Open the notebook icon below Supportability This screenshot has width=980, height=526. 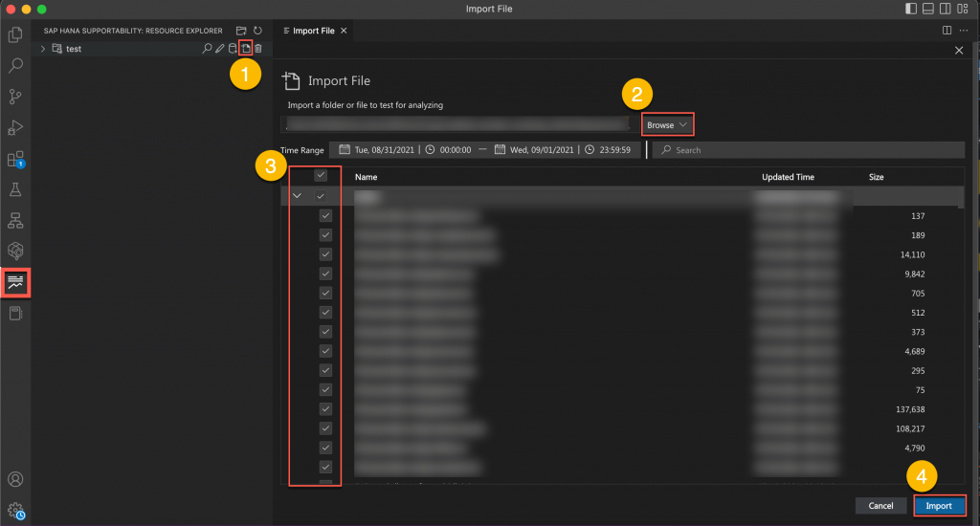tap(15, 313)
